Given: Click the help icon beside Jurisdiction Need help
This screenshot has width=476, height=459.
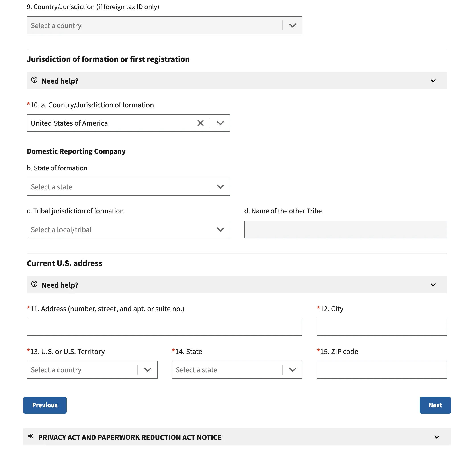Looking at the screenshot, I should (x=34, y=81).
